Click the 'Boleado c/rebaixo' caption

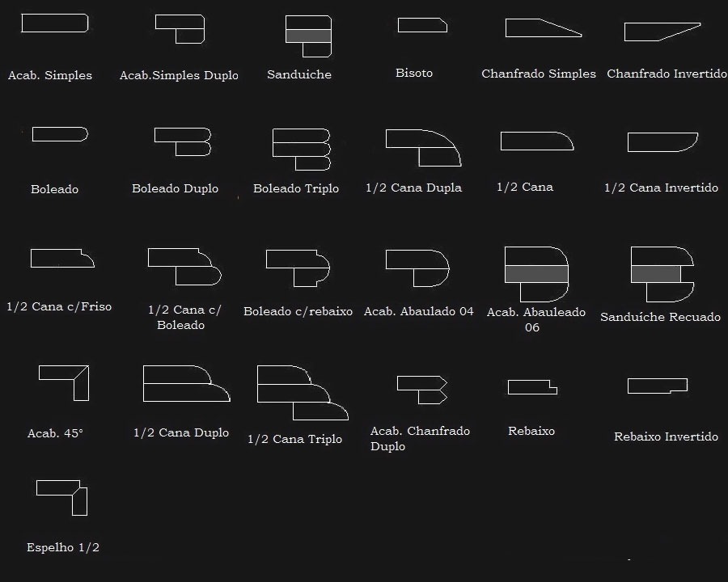(298, 311)
